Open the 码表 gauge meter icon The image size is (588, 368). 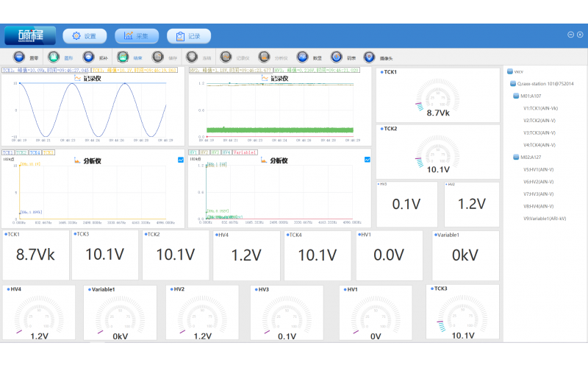click(337, 57)
